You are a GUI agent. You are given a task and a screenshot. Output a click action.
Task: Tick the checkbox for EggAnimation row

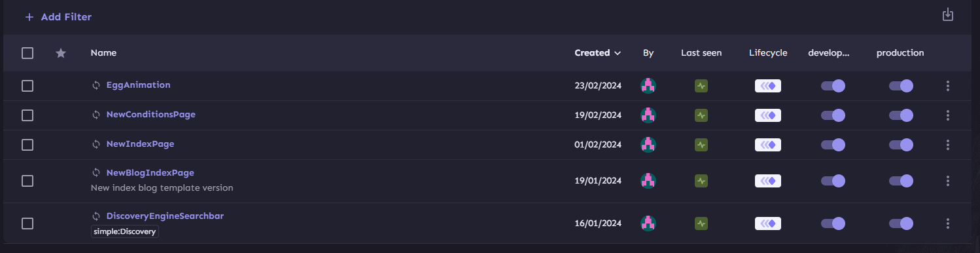click(27, 86)
